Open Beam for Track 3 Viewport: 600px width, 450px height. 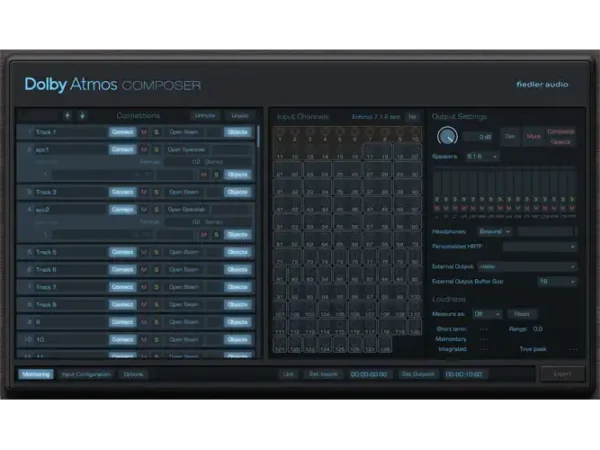pos(184,192)
